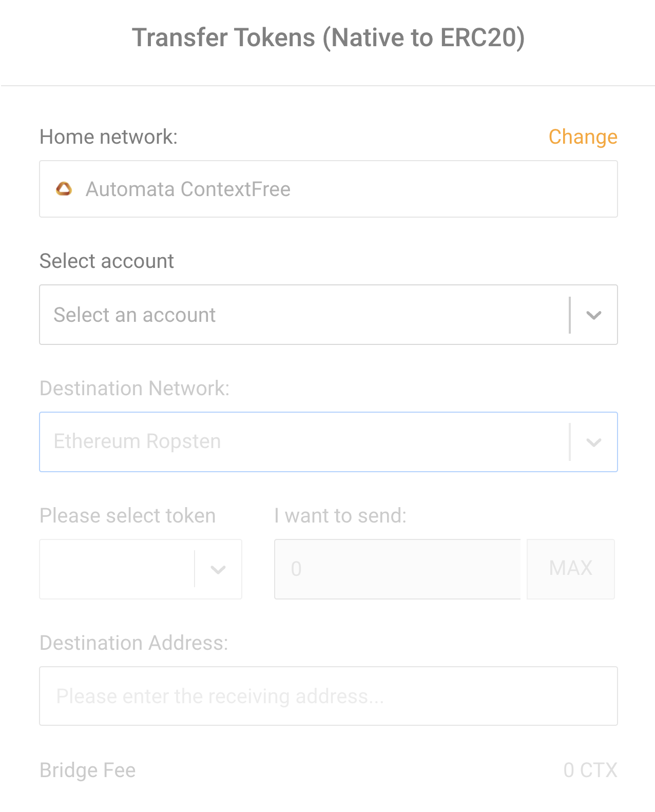
Task: Click the receiving address input field
Action: point(329,696)
